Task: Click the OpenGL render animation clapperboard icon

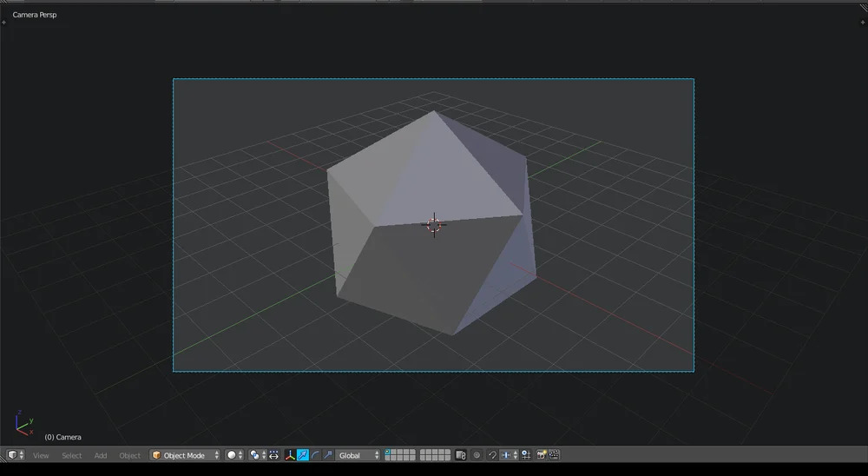Action: tap(554, 455)
